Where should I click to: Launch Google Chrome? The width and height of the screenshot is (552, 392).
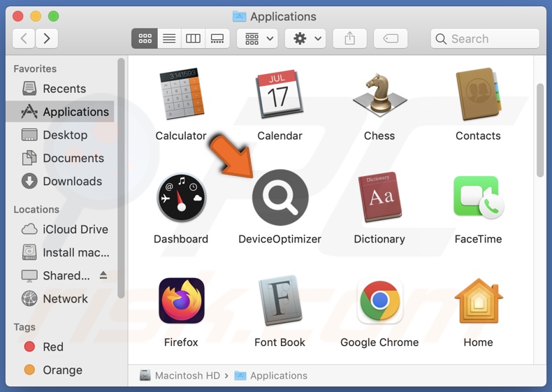click(379, 301)
